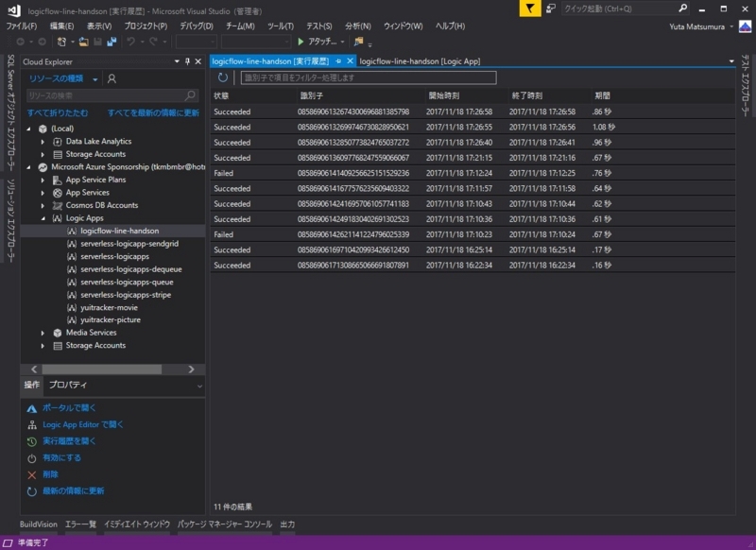Image resolution: width=756 pixels, height=550 pixels.
Task: Close the logicflow-line-handson run history tab
Action: (x=350, y=61)
